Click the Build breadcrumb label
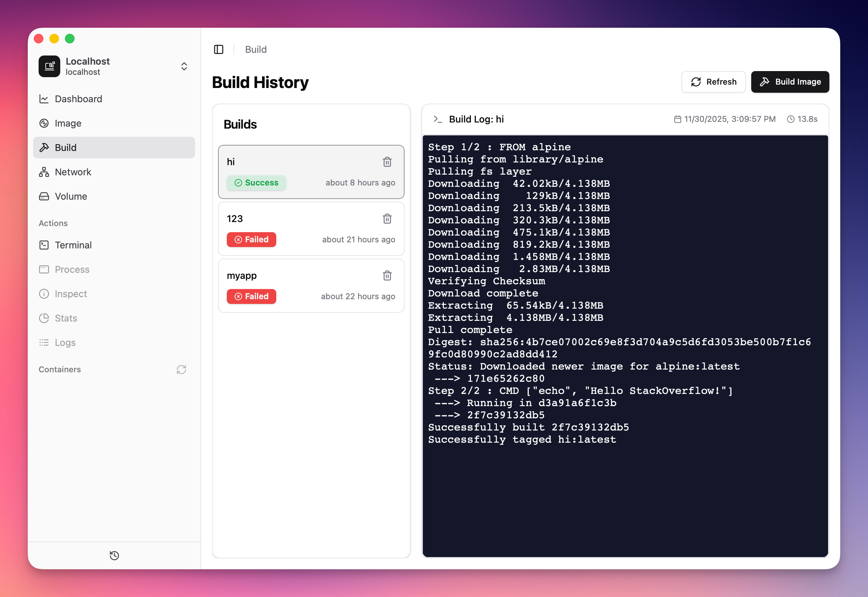Image resolution: width=868 pixels, height=597 pixels. click(256, 49)
